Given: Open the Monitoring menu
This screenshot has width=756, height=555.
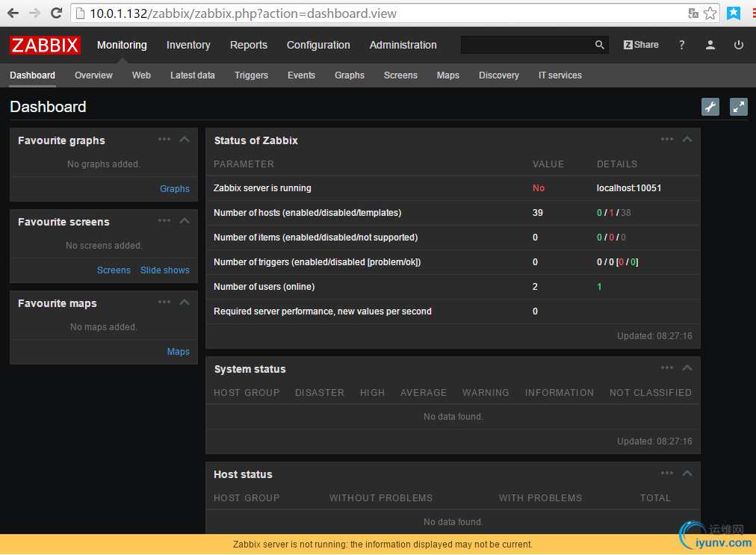Looking at the screenshot, I should click(x=122, y=45).
